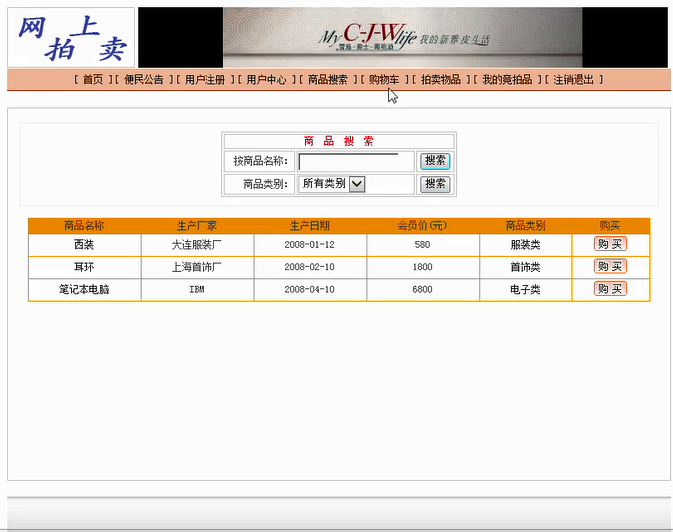Click 注销退出 to log out
673x532 pixels.
click(573, 79)
